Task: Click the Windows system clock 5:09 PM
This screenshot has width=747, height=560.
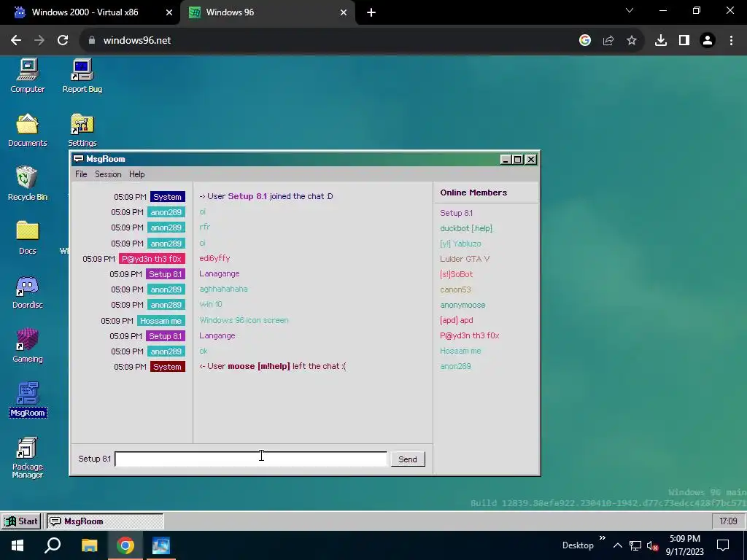Action: pyautogui.click(x=684, y=539)
